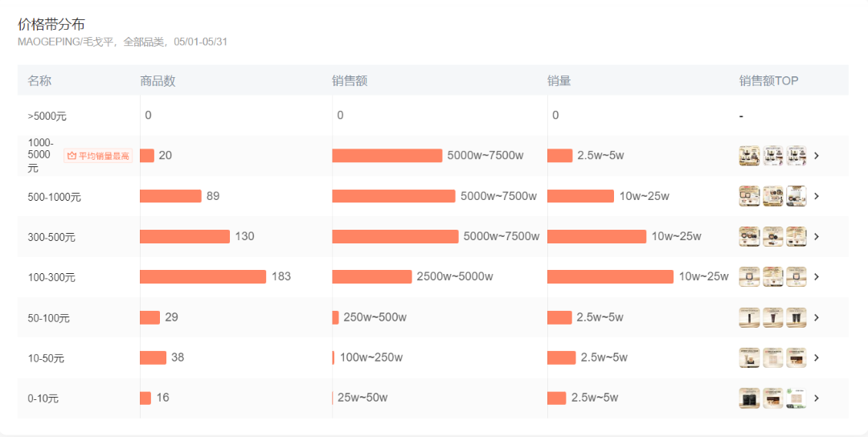Expand the 1000-5000元 row chevron arrow

816,156
